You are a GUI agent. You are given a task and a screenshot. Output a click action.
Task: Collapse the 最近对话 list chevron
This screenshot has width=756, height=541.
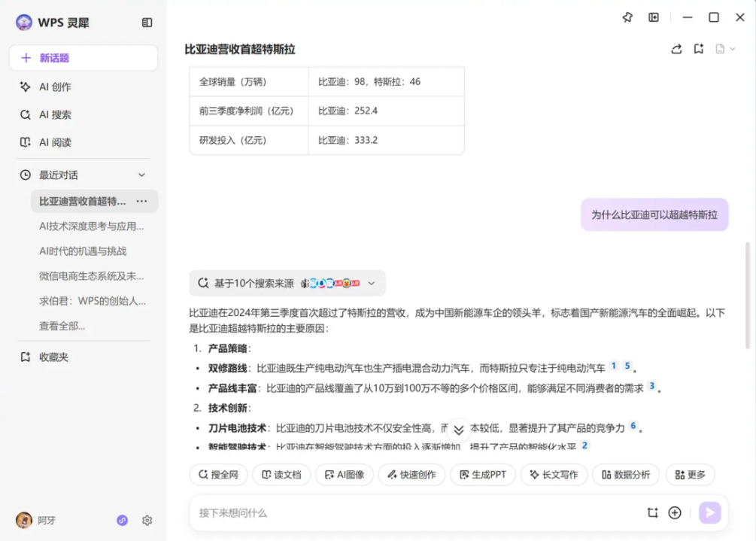[141, 175]
